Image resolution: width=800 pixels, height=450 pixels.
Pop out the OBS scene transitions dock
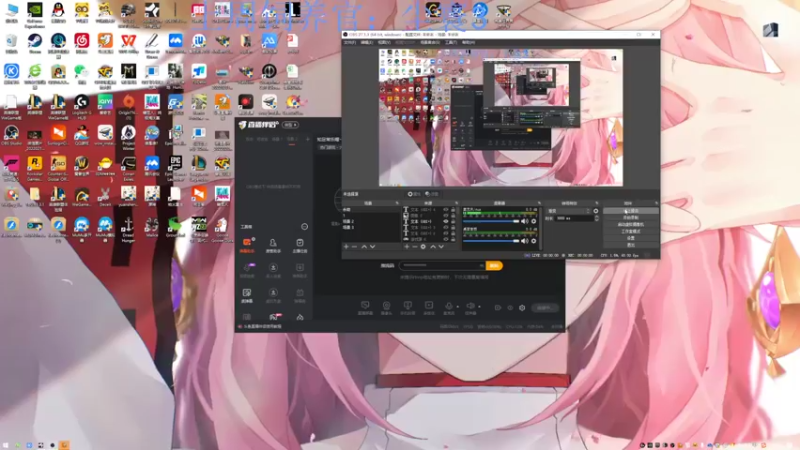pyautogui.click(x=596, y=203)
